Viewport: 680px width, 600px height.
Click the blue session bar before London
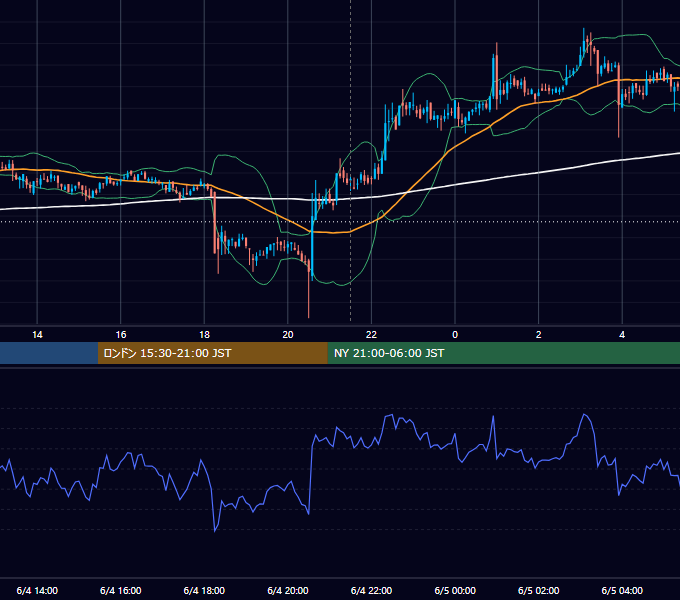(x=49, y=353)
